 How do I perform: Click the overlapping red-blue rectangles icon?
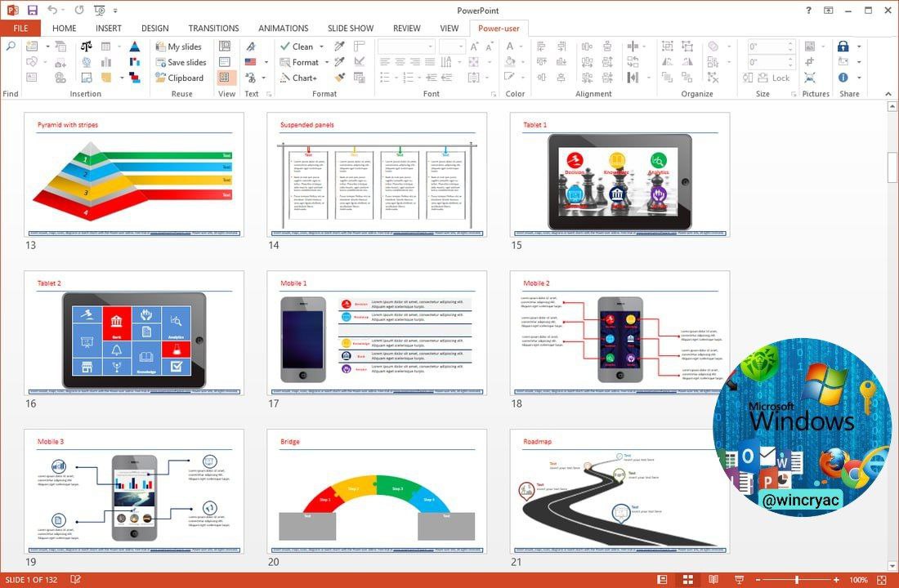point(135,78)
